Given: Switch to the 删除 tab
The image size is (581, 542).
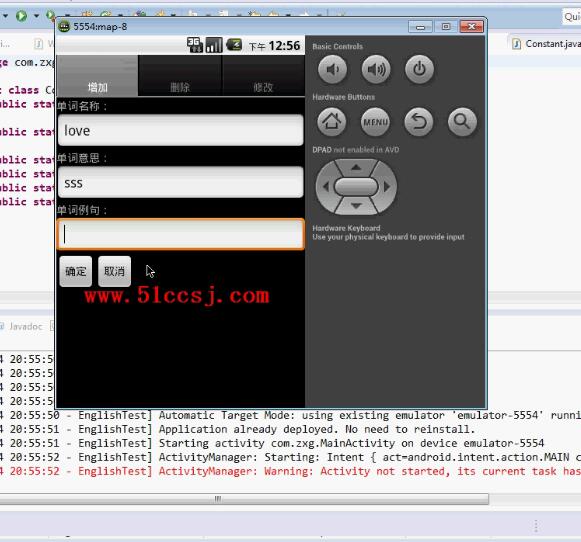Looking at the screenshot, I should coord(180,76).
